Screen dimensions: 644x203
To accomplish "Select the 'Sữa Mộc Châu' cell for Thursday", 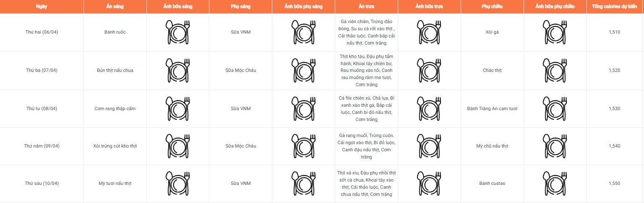I will pyautogui.click(x=240, y=146).
